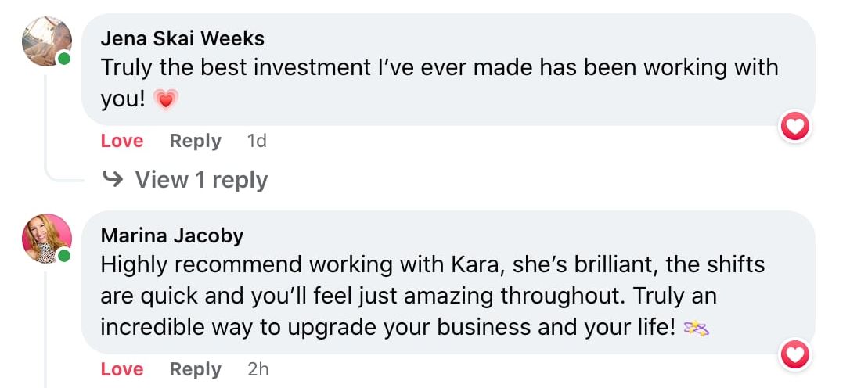Click the "1d" comment timestamp

click(x=257, y=141)
